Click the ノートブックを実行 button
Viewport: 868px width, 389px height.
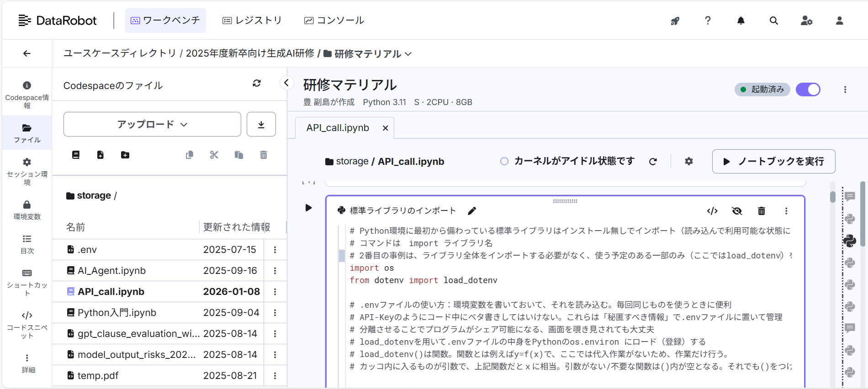click(x=773, y=161)
